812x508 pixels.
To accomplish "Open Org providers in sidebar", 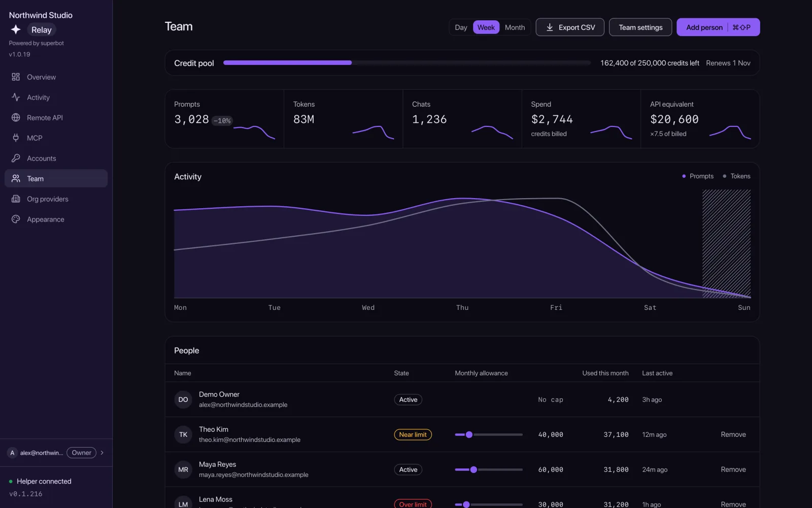I will (56, 199).
